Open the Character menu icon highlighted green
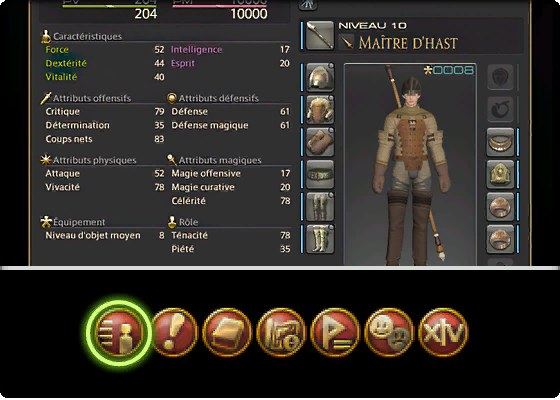The height and width of the screenshot is (400, 560). [120, 332]
